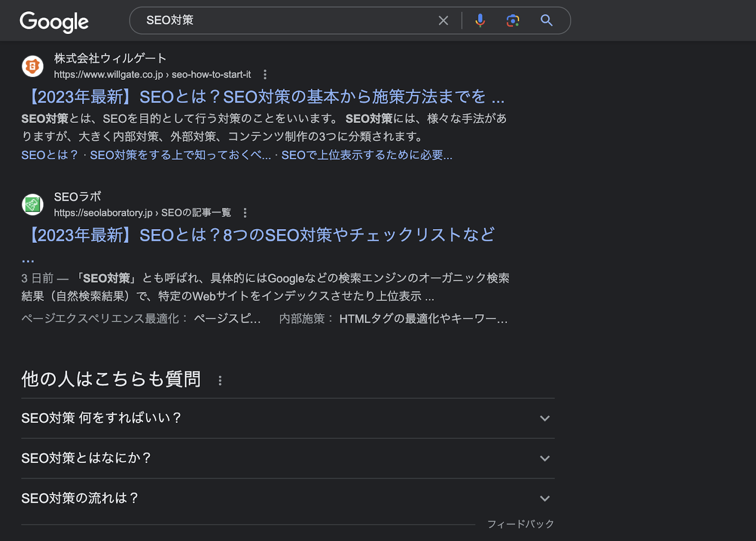Clear the search box with the X icon
756x541 pixels.
tap(443, 20)
